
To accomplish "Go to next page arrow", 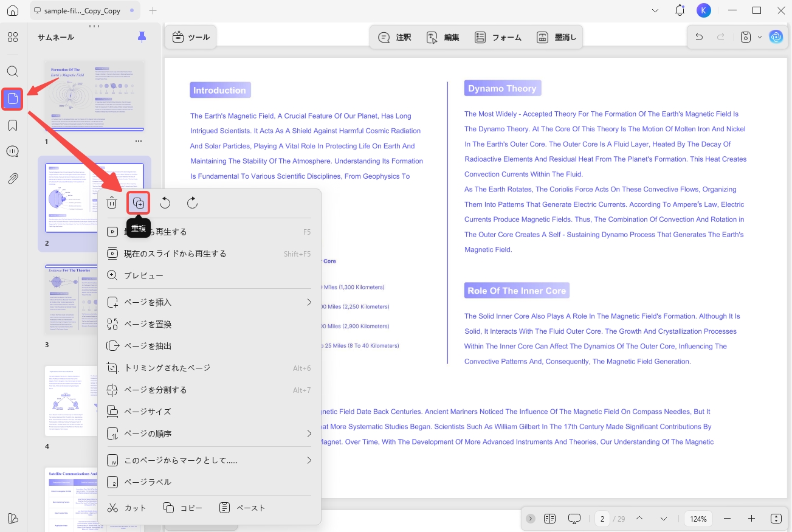I will coord(664,519).
